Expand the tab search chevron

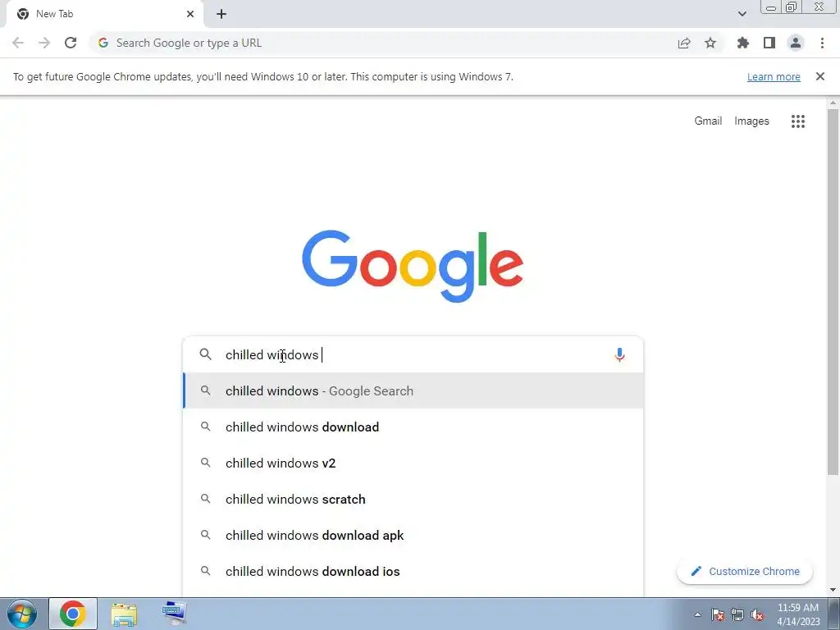tap(742, 14)
